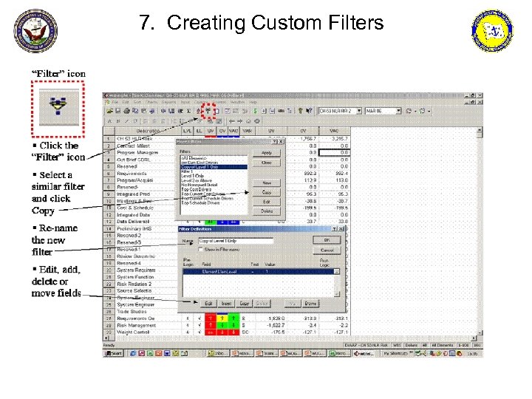Click the Sigma sum toolbar icon

(x=189, y=111)
